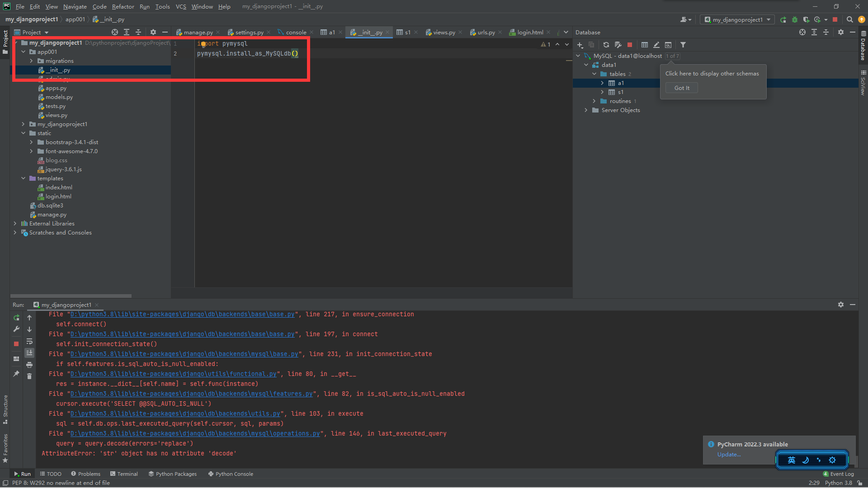The height and width of the screenshot is (488, 868).
Task: Open the Project view dropdown
Action: [32, 32]
